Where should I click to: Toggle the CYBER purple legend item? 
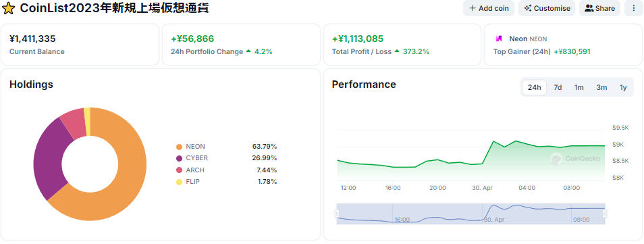(192, 158)
